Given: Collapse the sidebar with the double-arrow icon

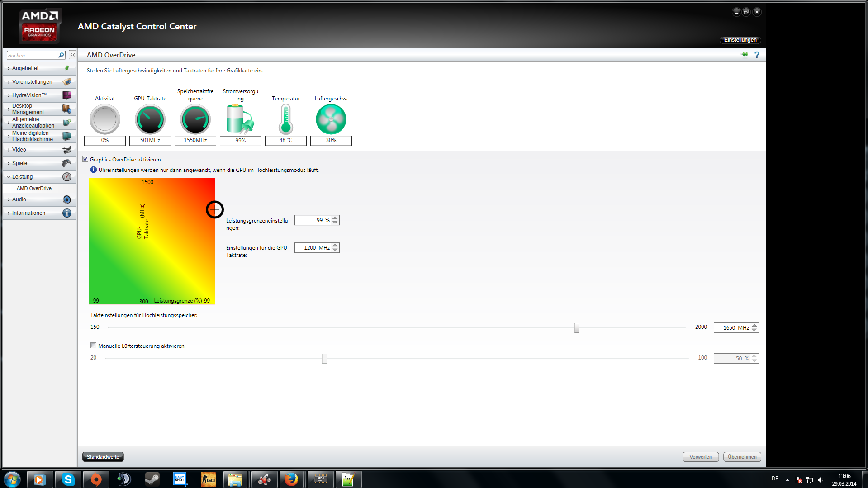Looking at the screenshot, I should (72, 55).
